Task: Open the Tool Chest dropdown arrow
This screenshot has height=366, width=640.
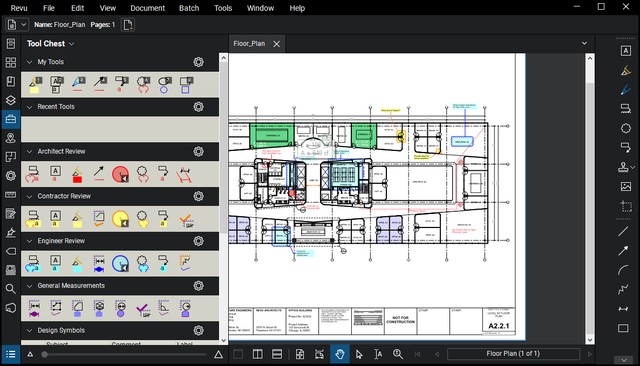Action: click(71, 44)
